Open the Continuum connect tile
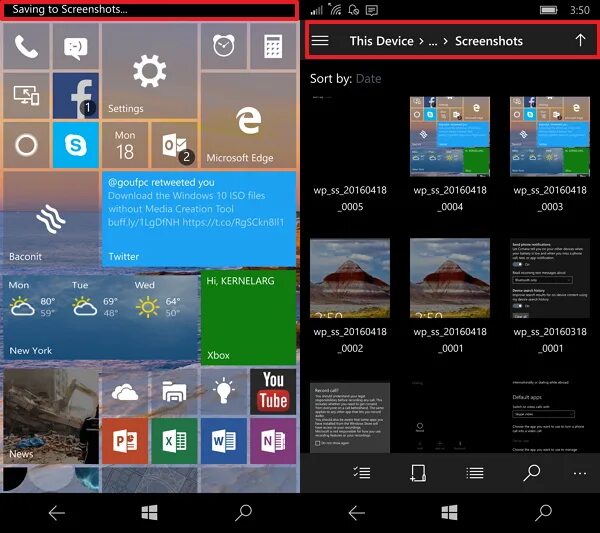Screen dimensions: 600x533 (26, 96)
